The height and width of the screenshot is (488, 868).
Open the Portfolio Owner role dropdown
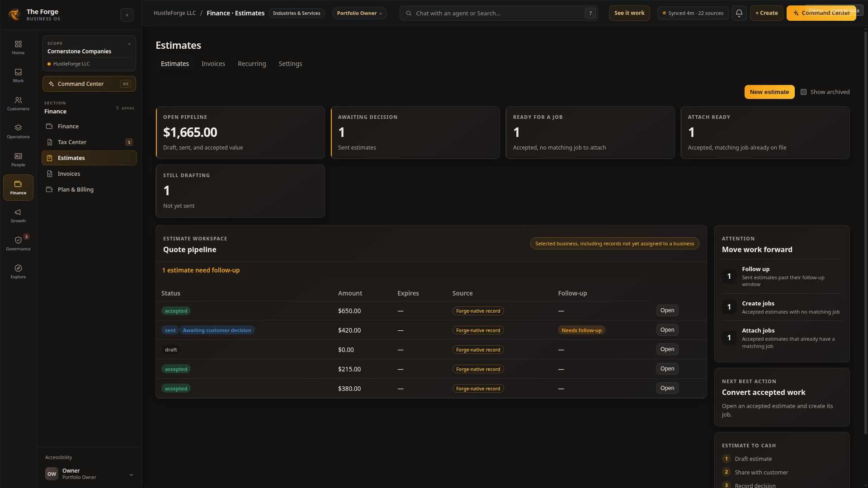(359, 13)
